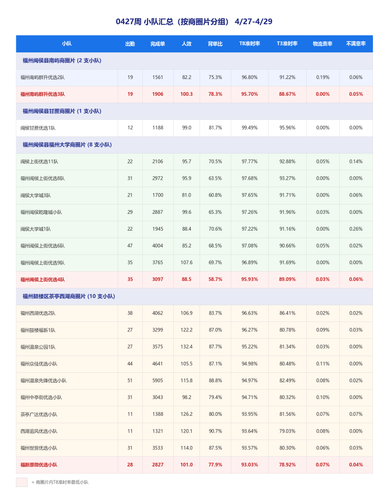Click the '出勤' column header
This screenshot has height=500, width=388.
tap(130, 44)
